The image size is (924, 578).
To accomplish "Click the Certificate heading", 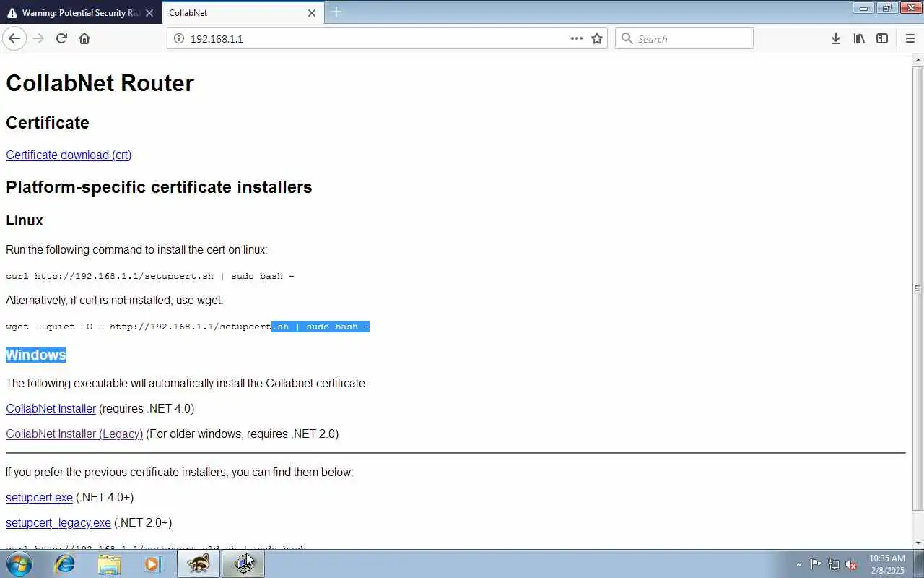I will [x=48, y=123].
